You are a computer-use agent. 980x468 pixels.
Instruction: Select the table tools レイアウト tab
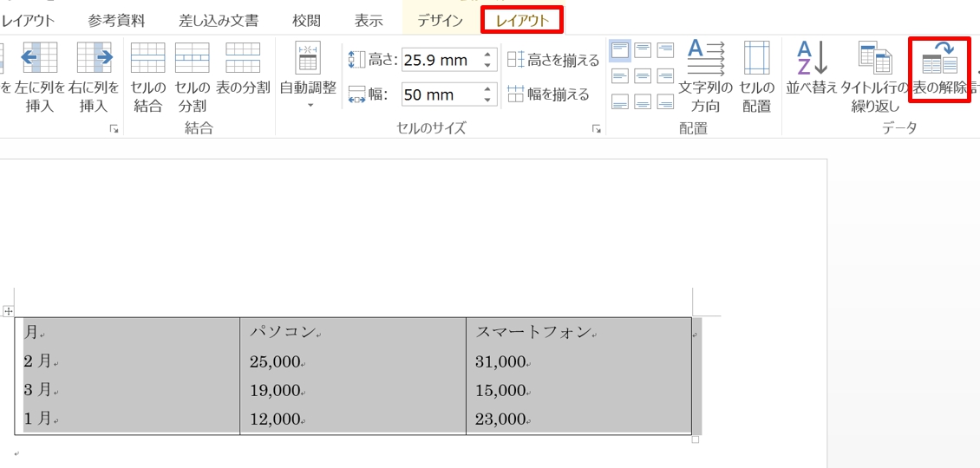coord(522,21)
